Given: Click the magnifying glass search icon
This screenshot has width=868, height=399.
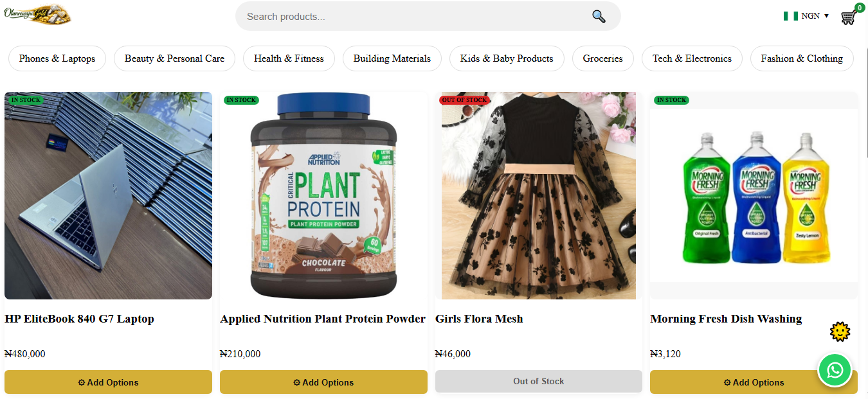Looking at the screenshot, I should [599, 17].
